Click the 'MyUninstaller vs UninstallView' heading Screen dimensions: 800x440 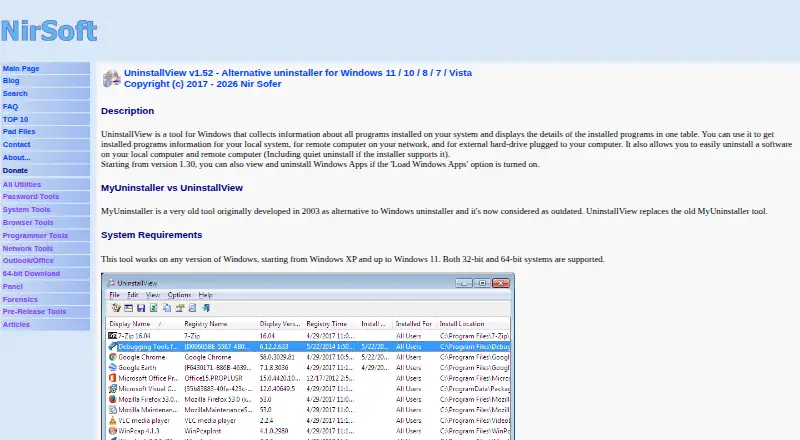(172, 188)
